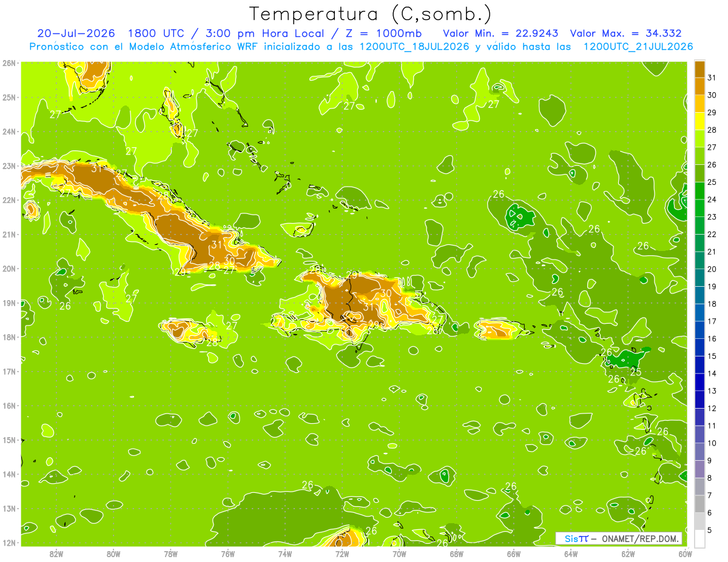Click the yellow swatch between 28 and 29
The height and width of the screenshot is (562, 728).
coord(699,121)
